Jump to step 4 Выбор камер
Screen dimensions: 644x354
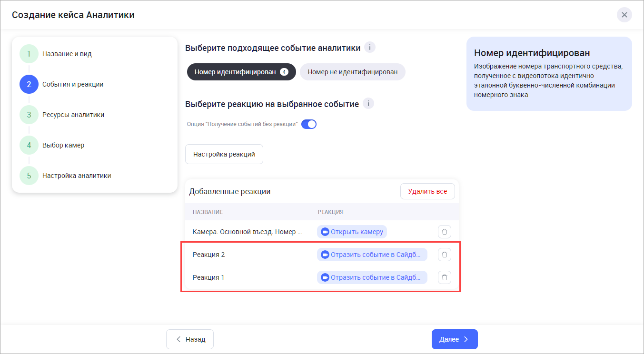pos(63,145)
